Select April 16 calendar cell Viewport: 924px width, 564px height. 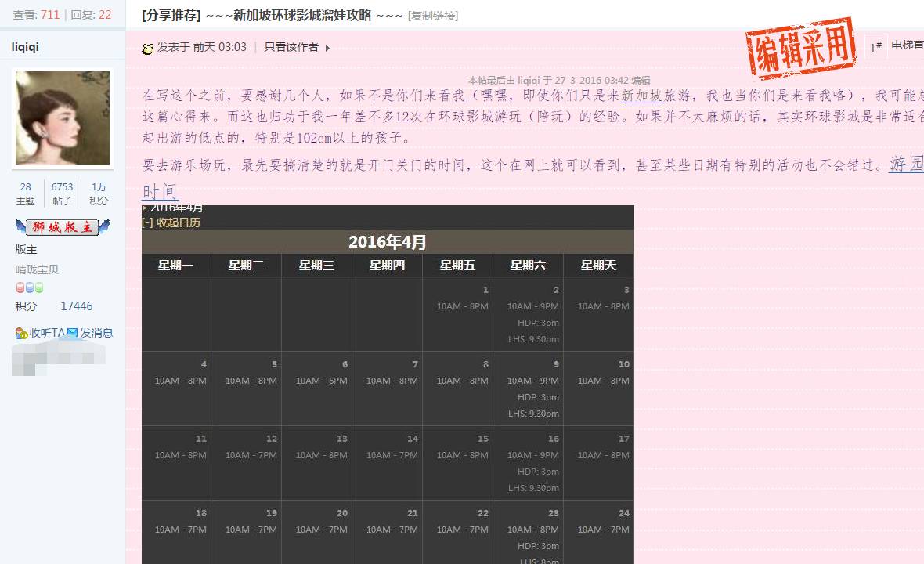[528, 463]
